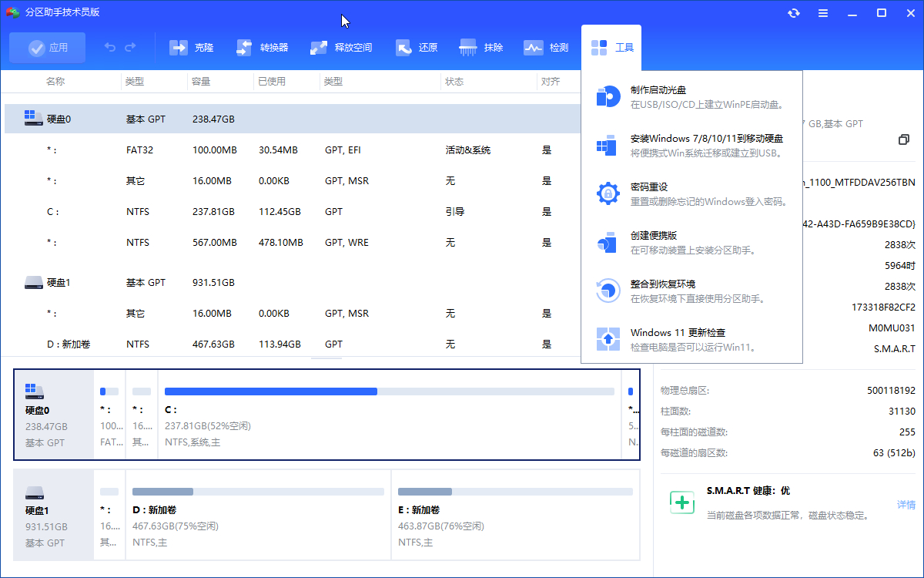The image size is (924, 578).
Task: Click the E: 新加卷 usage bar
Action: (515, 492)
